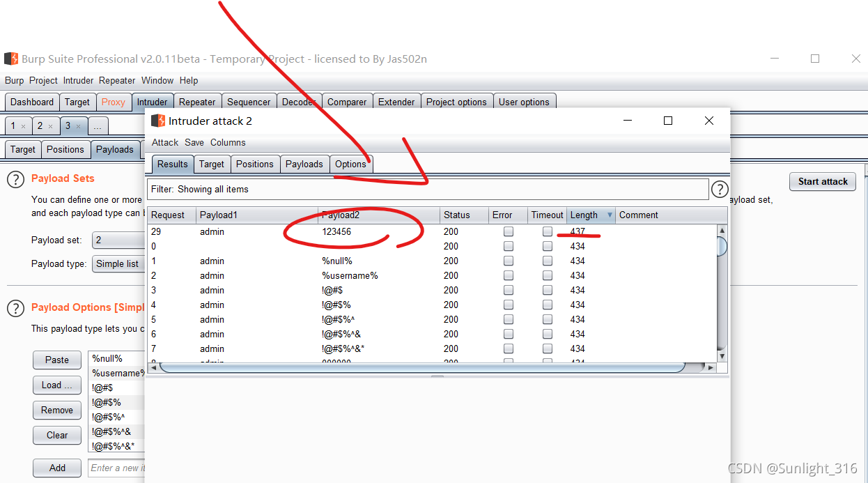Select result row with payload %username%
The image size is (868, 483).
(x=432, y=275)
